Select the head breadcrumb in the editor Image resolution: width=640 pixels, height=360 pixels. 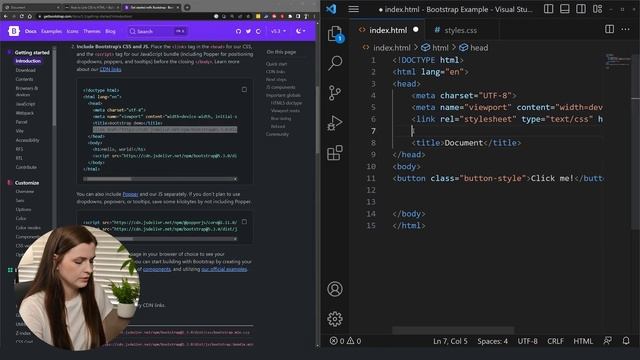coord(473,48)
